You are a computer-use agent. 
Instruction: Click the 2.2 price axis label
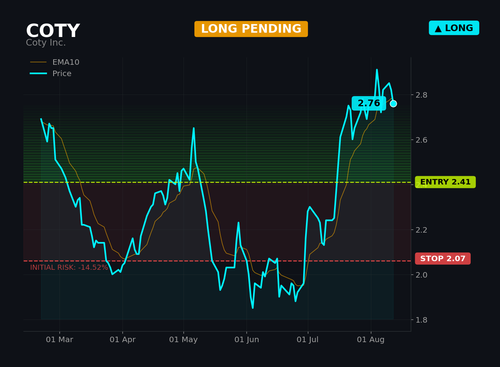(x=421, y=230)
